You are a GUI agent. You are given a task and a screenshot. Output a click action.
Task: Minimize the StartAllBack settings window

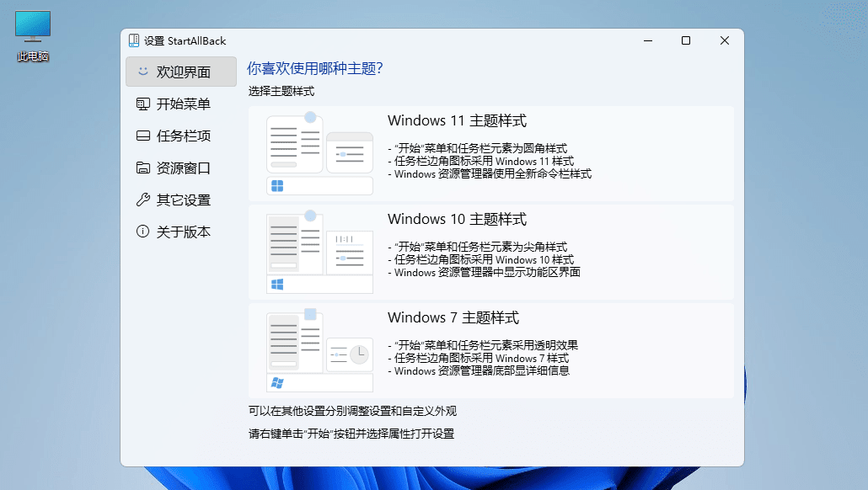(x=648, y=40)
